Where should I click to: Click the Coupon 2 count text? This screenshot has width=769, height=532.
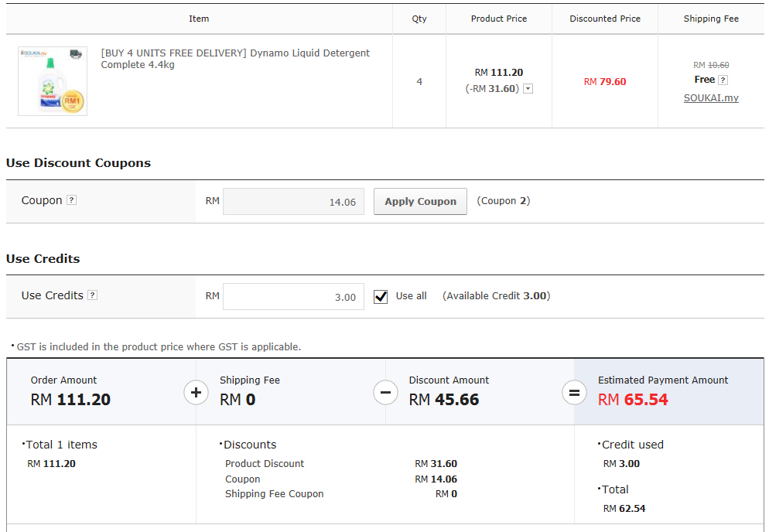click(x=503, y=201)
